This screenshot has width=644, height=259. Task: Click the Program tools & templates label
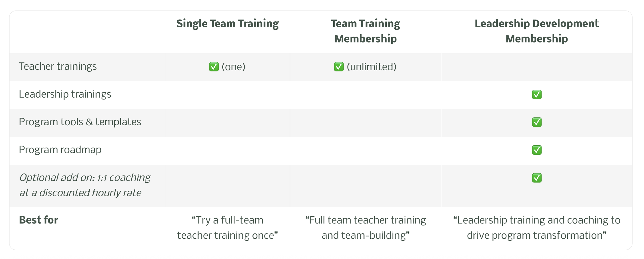pyautogui.click(x=80, y=122)
